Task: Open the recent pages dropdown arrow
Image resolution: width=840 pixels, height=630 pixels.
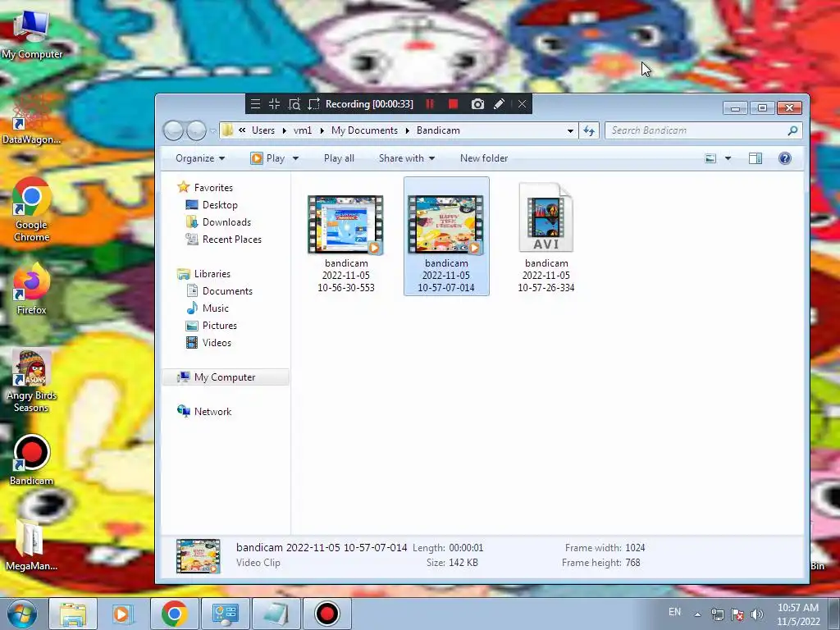Action: [x=212, y=130]
